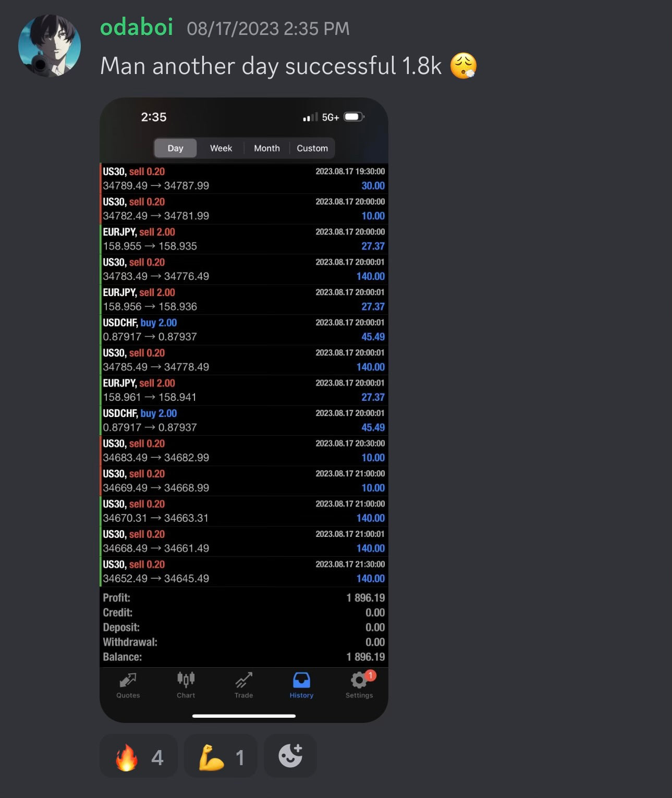Select the first USDCHF buy 2.00 trade
Viewport: 672px width, 798px height.
tap(244, 330)
